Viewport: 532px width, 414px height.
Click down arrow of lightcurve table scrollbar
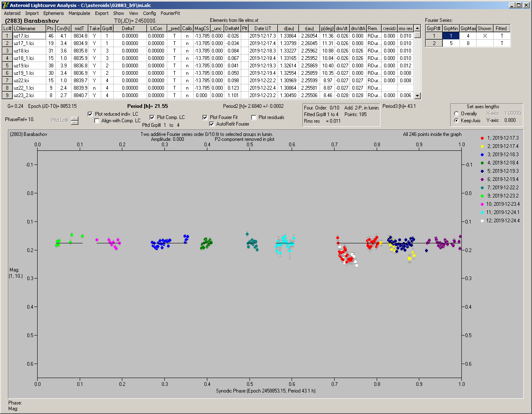(418, 96)
